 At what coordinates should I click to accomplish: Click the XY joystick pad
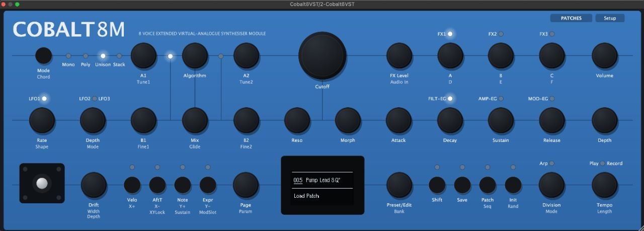[x=42, y=183]
